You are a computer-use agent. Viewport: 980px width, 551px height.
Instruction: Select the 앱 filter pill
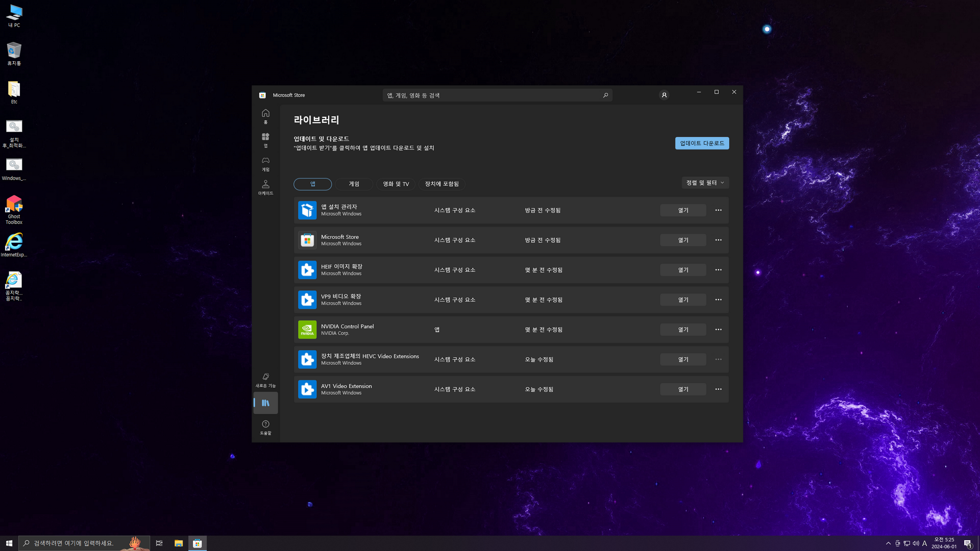[312, 184]
